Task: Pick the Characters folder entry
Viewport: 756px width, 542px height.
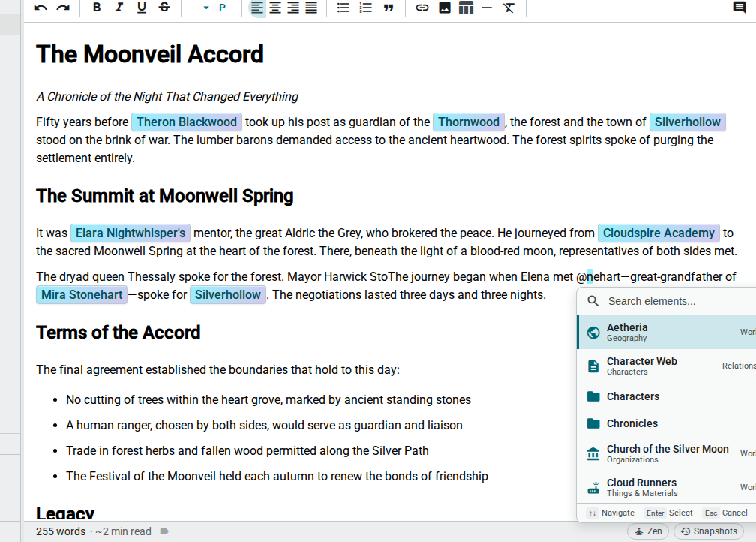Action: pos(667,396)
